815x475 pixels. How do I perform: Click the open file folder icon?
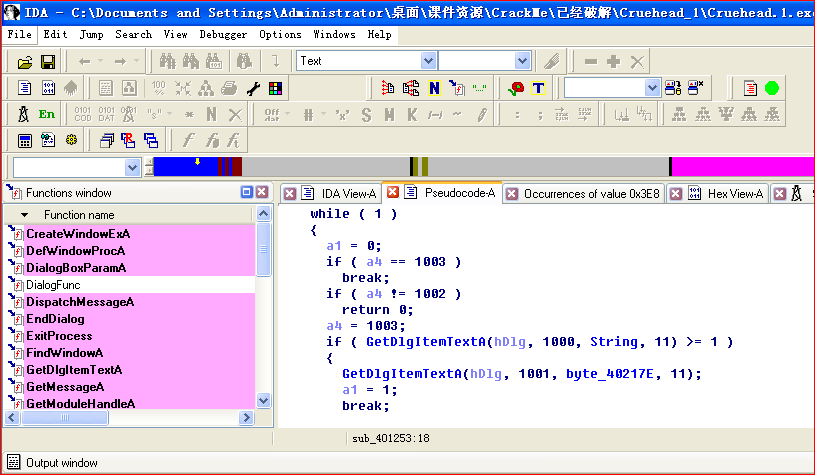(24, 62)
